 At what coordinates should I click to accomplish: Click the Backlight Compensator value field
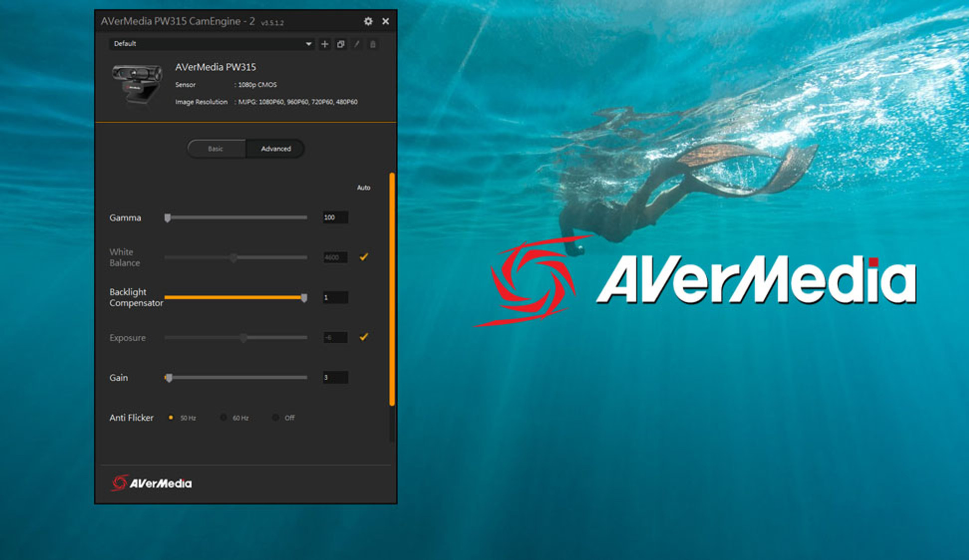coord(335,297)
